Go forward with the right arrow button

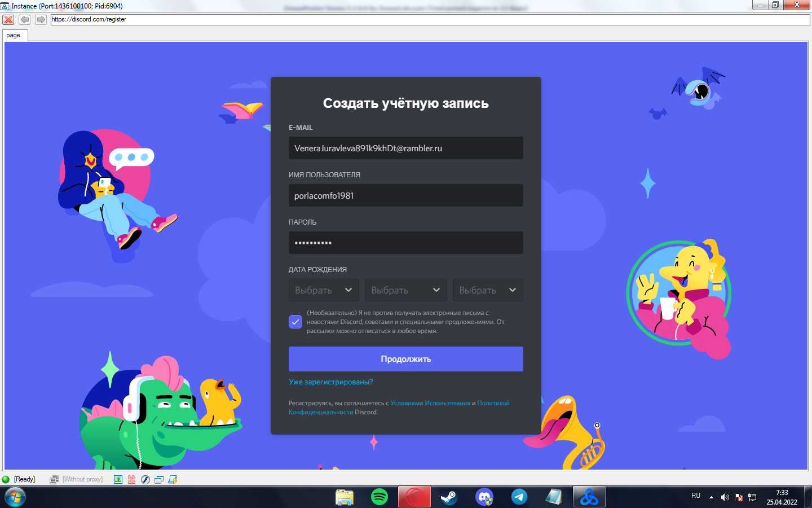click(41, 20)
